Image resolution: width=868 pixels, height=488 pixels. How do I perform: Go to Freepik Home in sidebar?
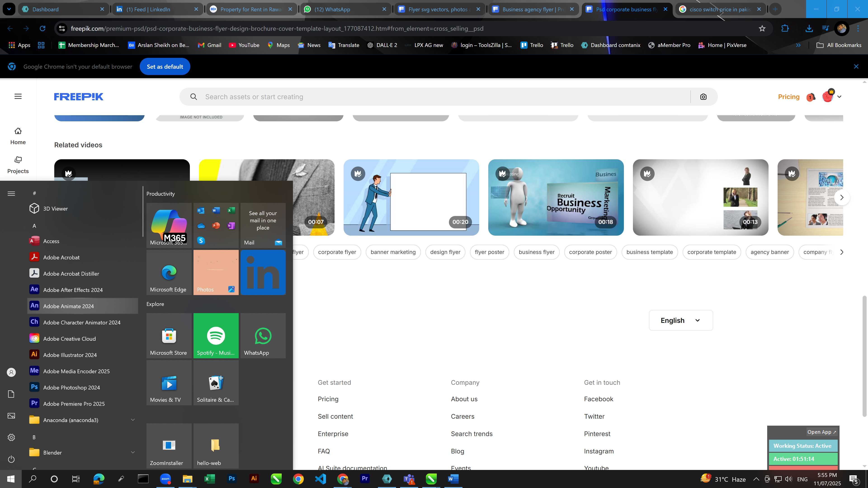(18, 136)
